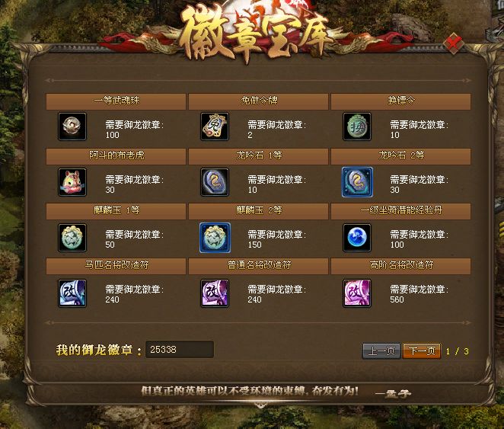The width and height of the screenshot is (504, 429).
Task: Choose the 马匹名将改造符 talisman icon
Action: (72, 293)
